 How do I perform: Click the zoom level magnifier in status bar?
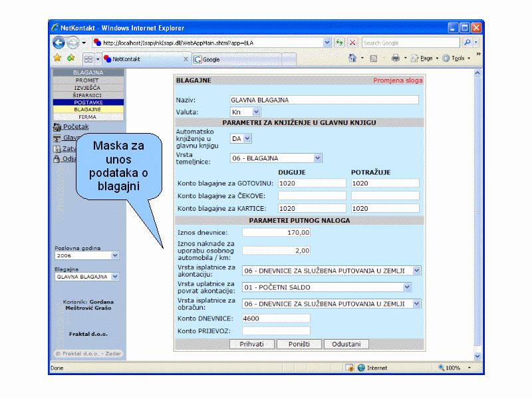point(441,368)
